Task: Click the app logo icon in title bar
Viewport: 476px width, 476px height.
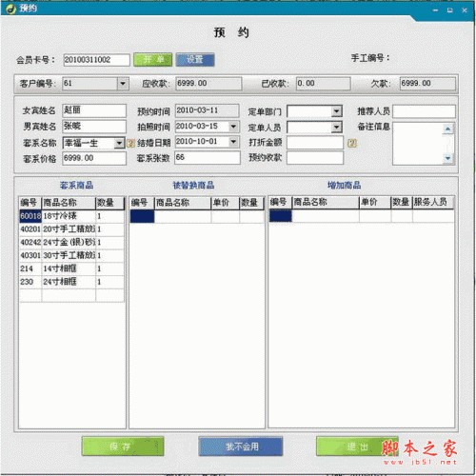Action: coord(11,9)
